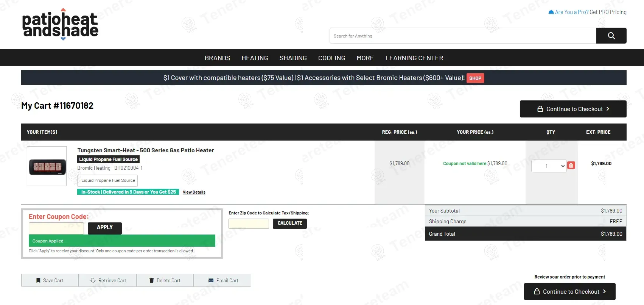Open the BRANDS navigation menu

[217, 58]
